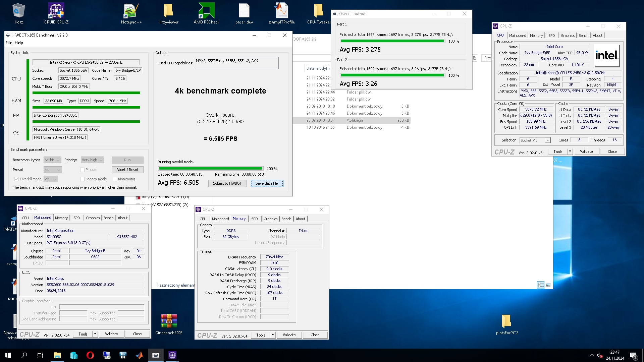This screenshot has height=362, width=644.
Task: Click the Used CPU capabilities text box
Action: 236,63
